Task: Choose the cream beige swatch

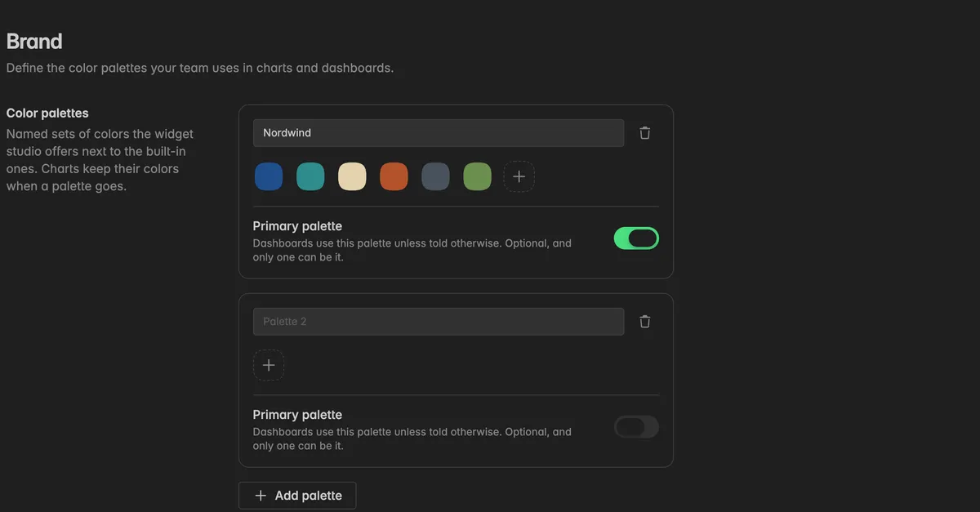Action: point(352,176)
